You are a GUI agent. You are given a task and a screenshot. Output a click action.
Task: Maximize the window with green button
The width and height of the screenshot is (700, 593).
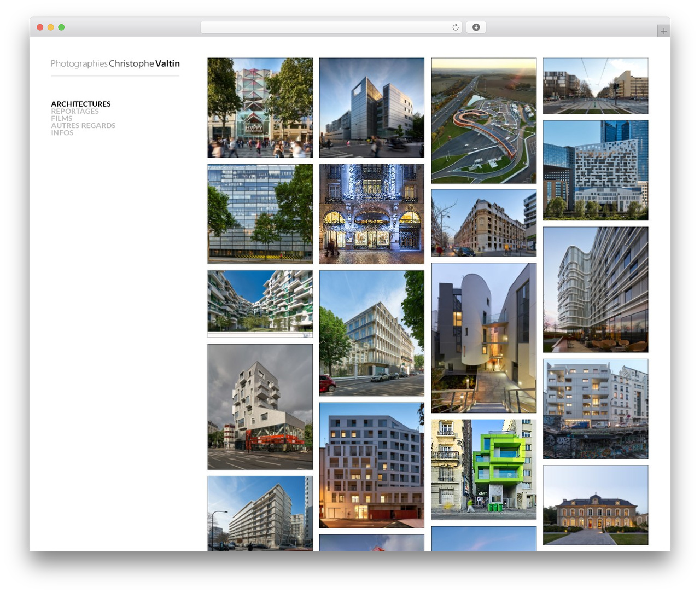[x=61, y=27]
